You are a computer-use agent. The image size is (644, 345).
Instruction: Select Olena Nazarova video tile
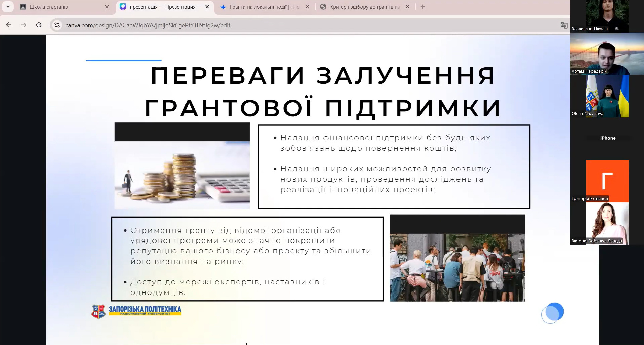coord(607,96)
